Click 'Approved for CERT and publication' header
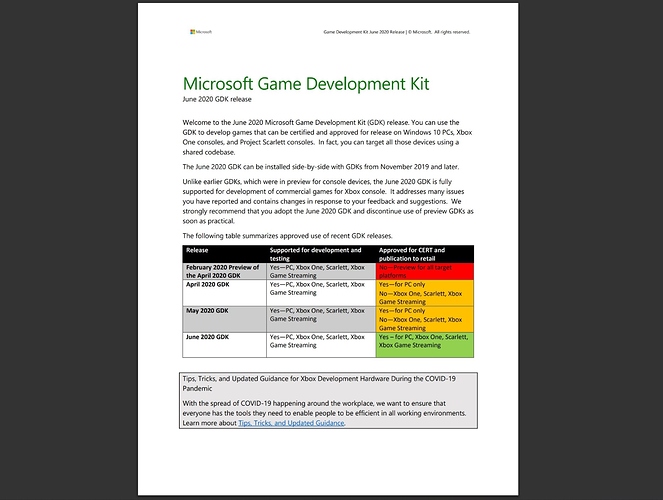Viewport: 663px width, 500px height. point(425,254)
